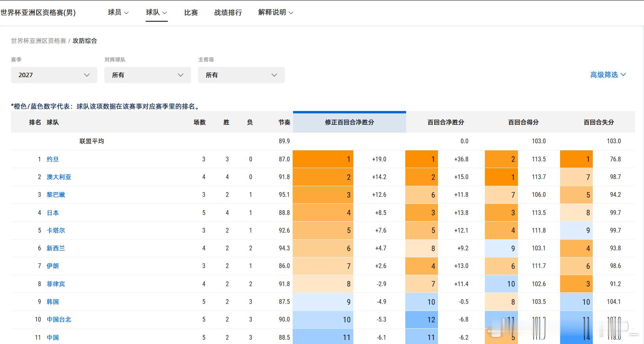Click 约旦's +36.8 net rating value

[x=461, y=159]
